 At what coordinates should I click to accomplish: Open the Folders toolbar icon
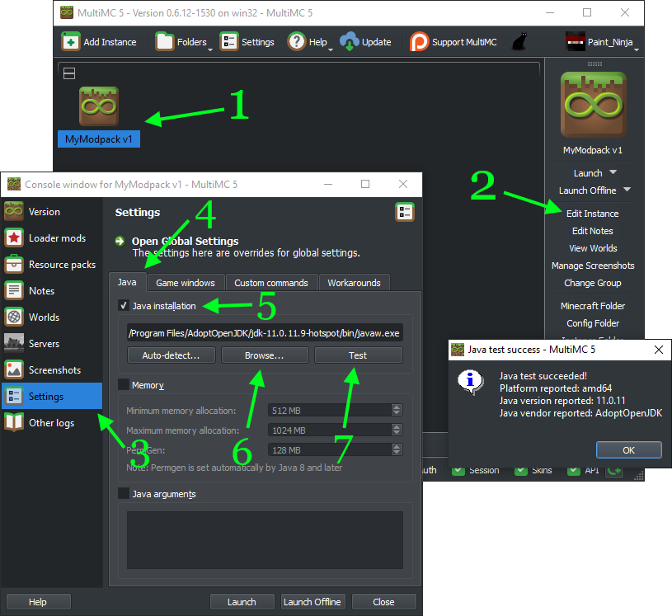click(x=164, y=41)
